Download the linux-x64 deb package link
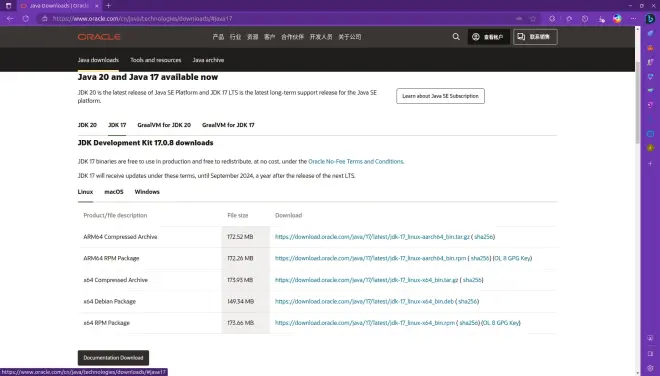The image size is (660, 376). 364,301
